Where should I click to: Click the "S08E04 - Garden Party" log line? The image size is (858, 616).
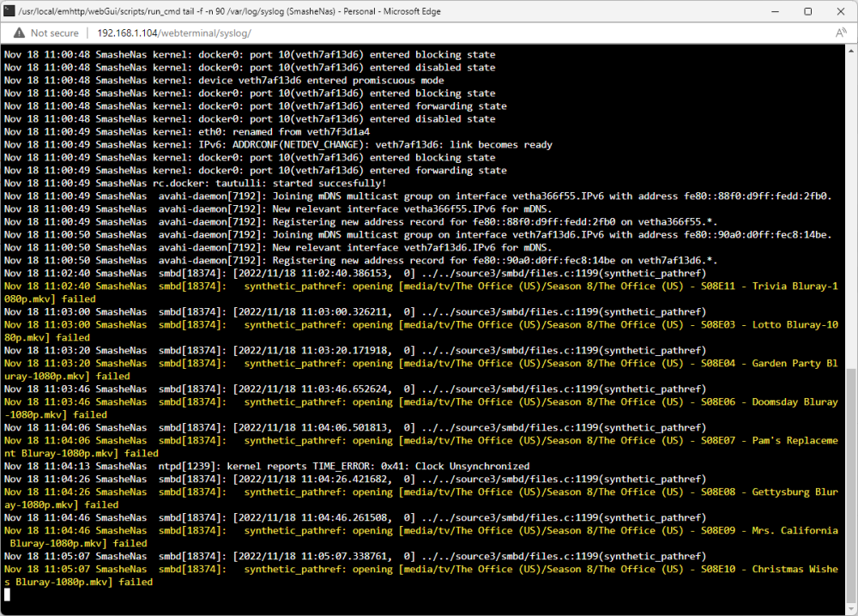pyautogui.click(x=420, y=363)
